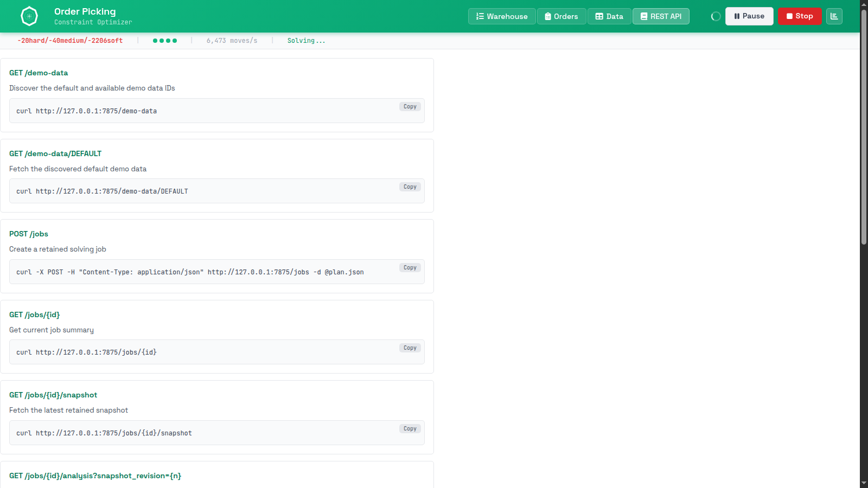Screen dimensions: 868x488
Task: Click 'Discover the default and available demo data IDs'
Action: [x=92, y=88]
